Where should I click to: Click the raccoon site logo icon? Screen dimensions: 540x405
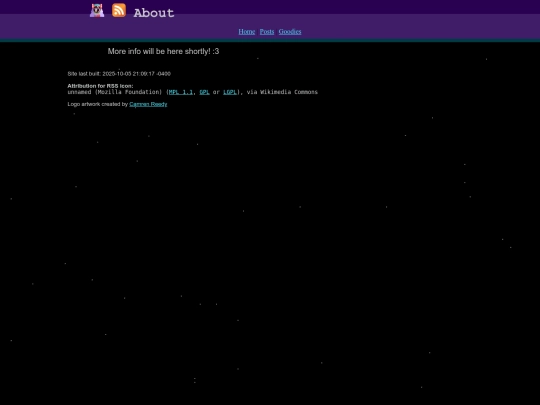pos(97,10)
